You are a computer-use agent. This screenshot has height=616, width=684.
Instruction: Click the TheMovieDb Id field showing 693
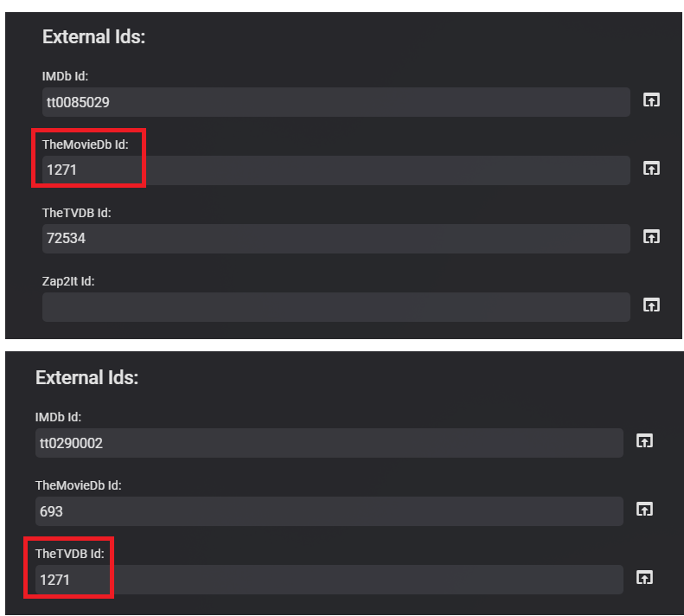click(x=329, y=511)
